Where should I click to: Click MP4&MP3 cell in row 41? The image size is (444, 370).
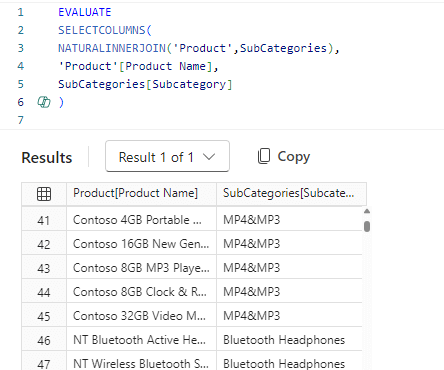289,220
